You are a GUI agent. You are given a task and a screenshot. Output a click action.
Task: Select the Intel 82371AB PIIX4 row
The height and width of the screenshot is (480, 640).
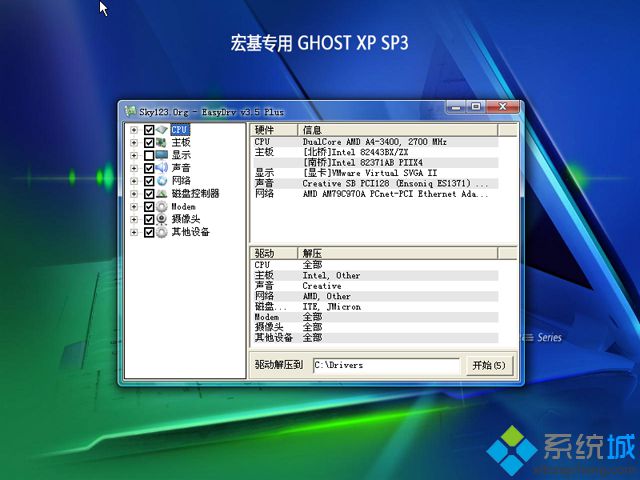[374, 162]
